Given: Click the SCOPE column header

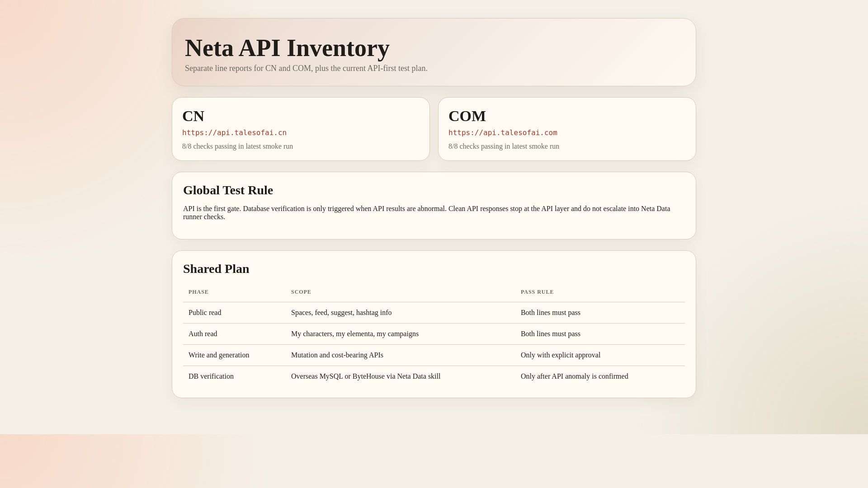Looking at the screenshot, I should [301, 292].
